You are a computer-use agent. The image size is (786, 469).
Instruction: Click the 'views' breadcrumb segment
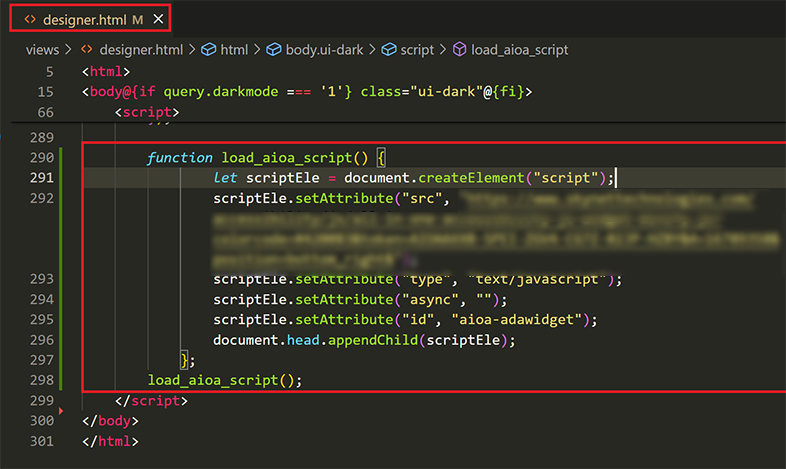(x=43, y=50)
